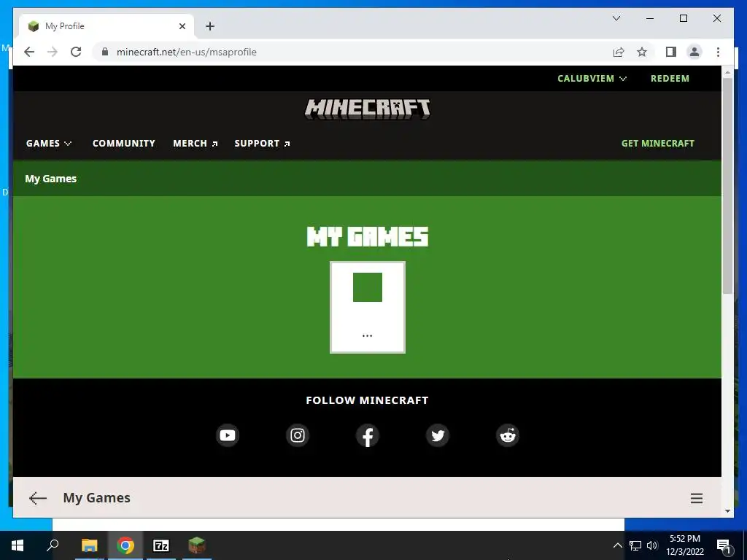Viewport: 747px width, 560px height.
Task: Open a new Chrome tab
Action: tap(210, 26)
